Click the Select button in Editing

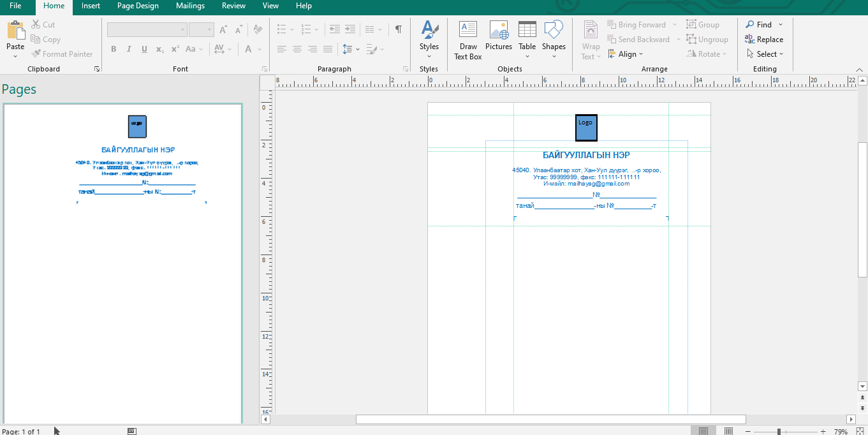point(766,54)
